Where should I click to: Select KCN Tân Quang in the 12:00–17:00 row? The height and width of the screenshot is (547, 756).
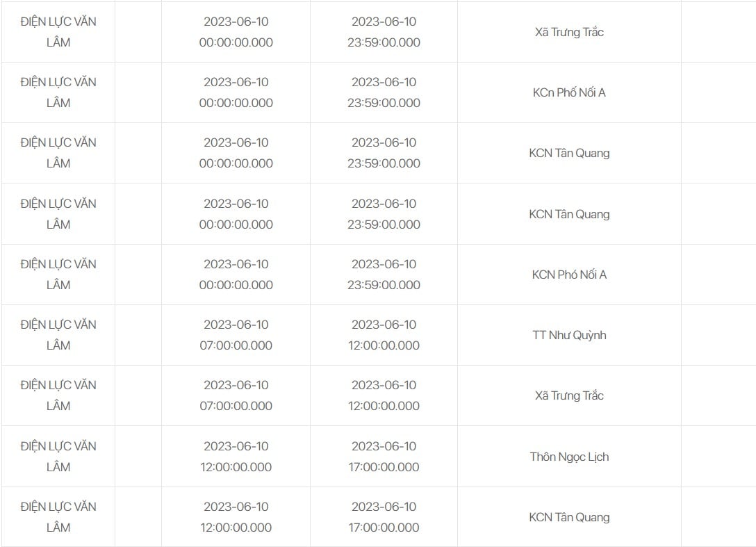pos(569,517)
